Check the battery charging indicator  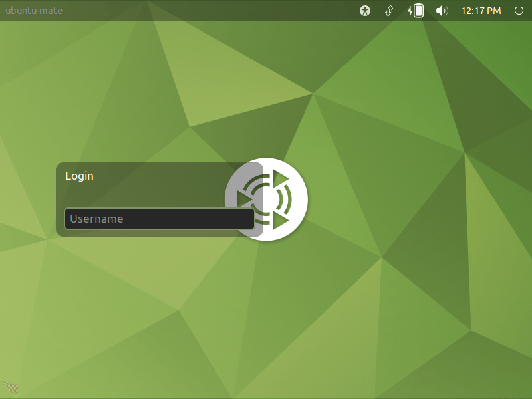(x=416, y=10)
